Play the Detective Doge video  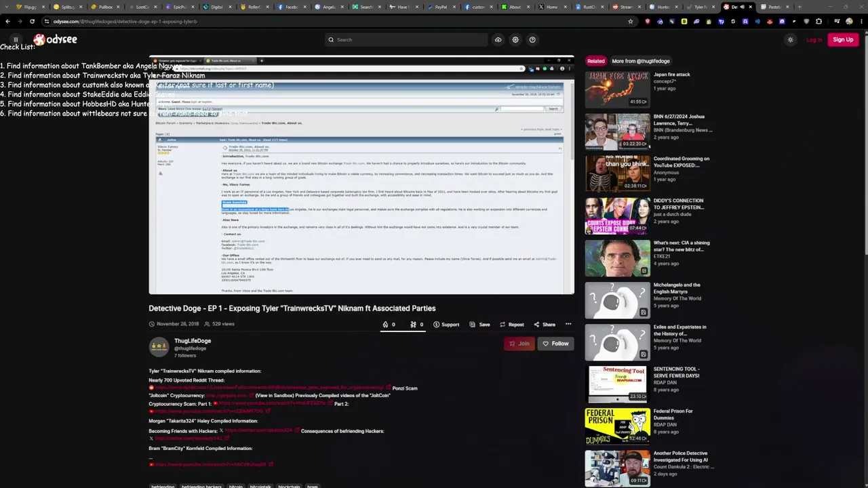coord(361,175)
